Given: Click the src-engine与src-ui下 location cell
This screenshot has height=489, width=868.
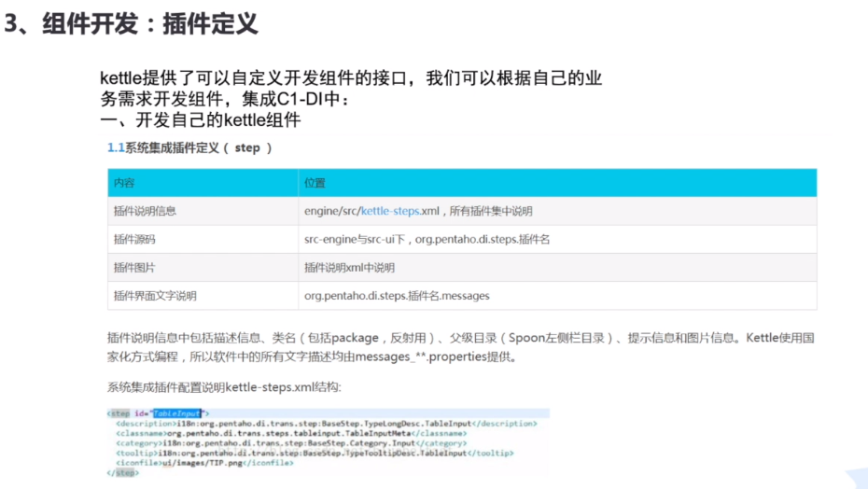Looking at the screenshot, I should coord(557,239).
